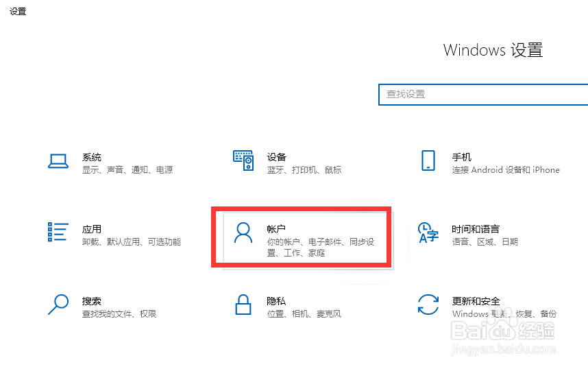
Task: Click the Devices keyboard and speaker icon
Action: [243, 160]
